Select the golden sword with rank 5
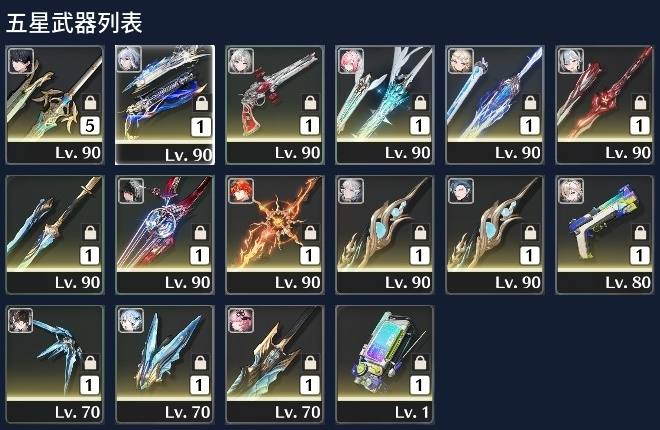 point(54,105)
